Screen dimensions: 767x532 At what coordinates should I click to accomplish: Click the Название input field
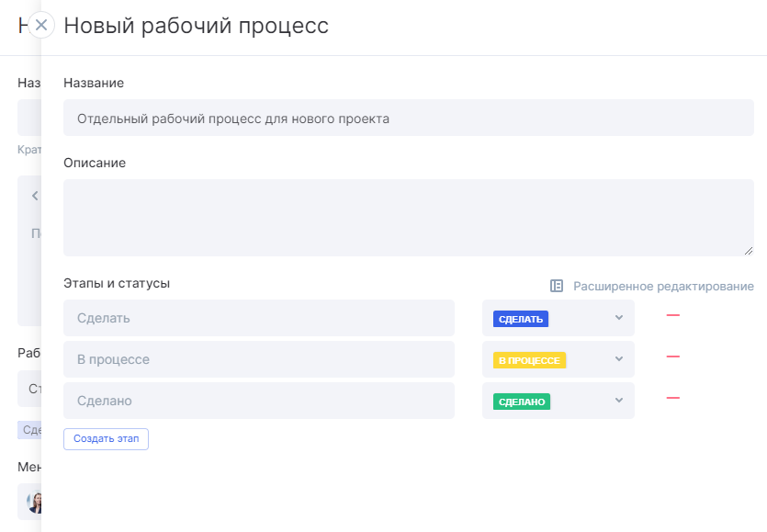tap(409, 118)
